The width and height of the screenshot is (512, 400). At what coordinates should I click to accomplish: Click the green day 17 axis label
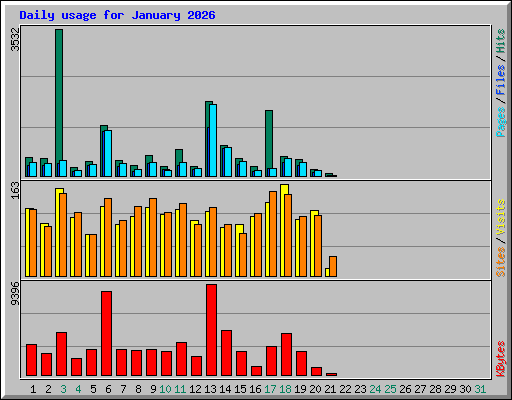[270, 389]
